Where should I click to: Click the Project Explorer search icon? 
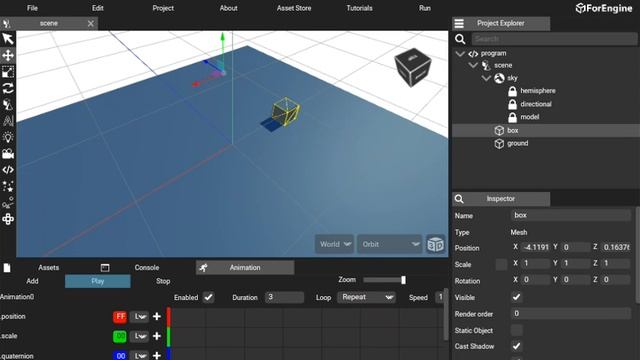460,39
